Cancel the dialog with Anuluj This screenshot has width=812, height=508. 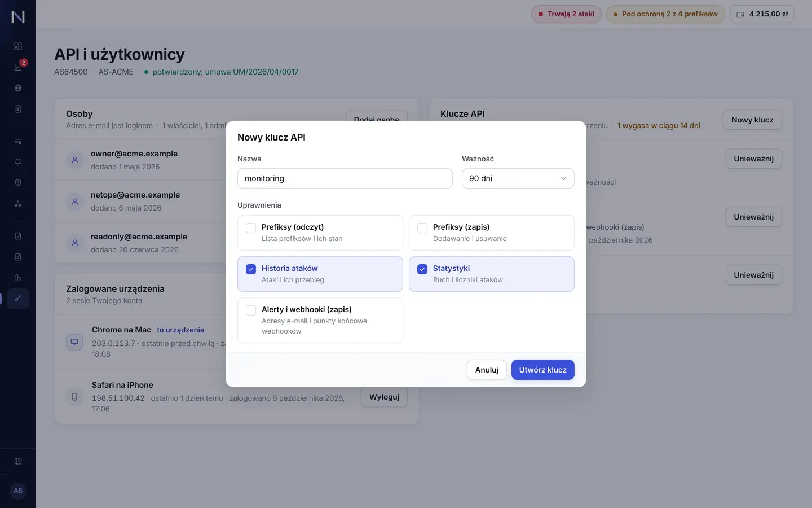pos(487,370)
